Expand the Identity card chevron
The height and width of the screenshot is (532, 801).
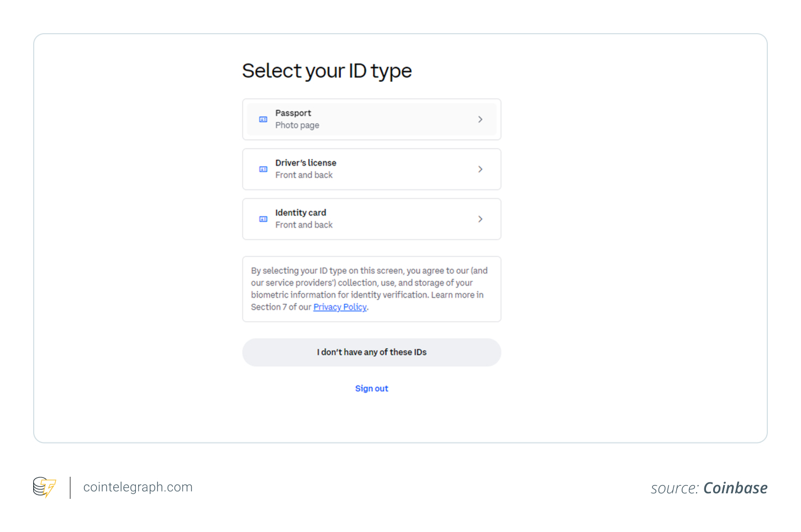tap(480, 219)
